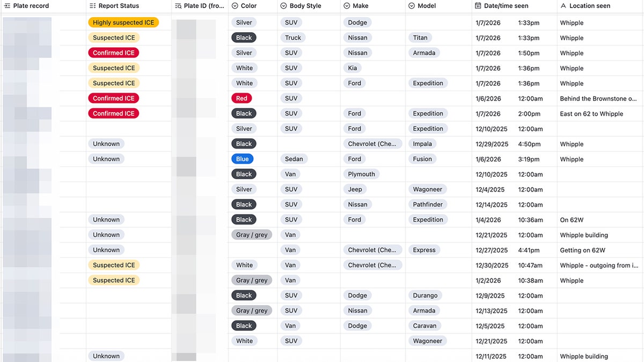Click the Model select-field icon
Viewport: 644px width, 362px height.
coord(411,6)
